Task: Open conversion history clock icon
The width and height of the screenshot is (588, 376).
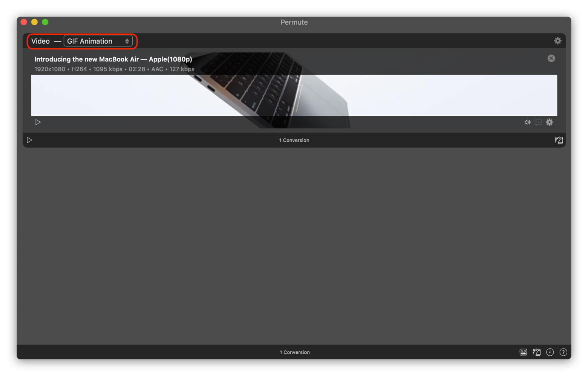Action: (550, 352)
